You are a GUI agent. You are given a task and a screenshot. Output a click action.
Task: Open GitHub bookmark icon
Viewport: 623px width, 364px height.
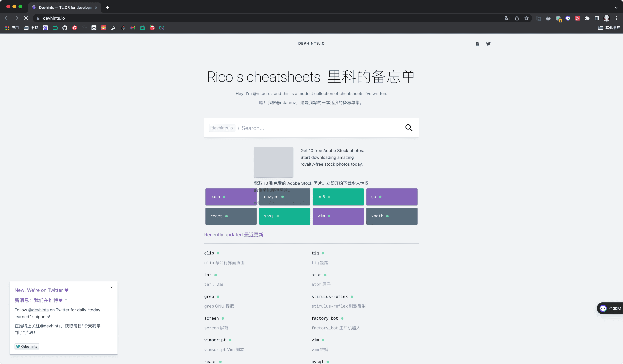65,28
